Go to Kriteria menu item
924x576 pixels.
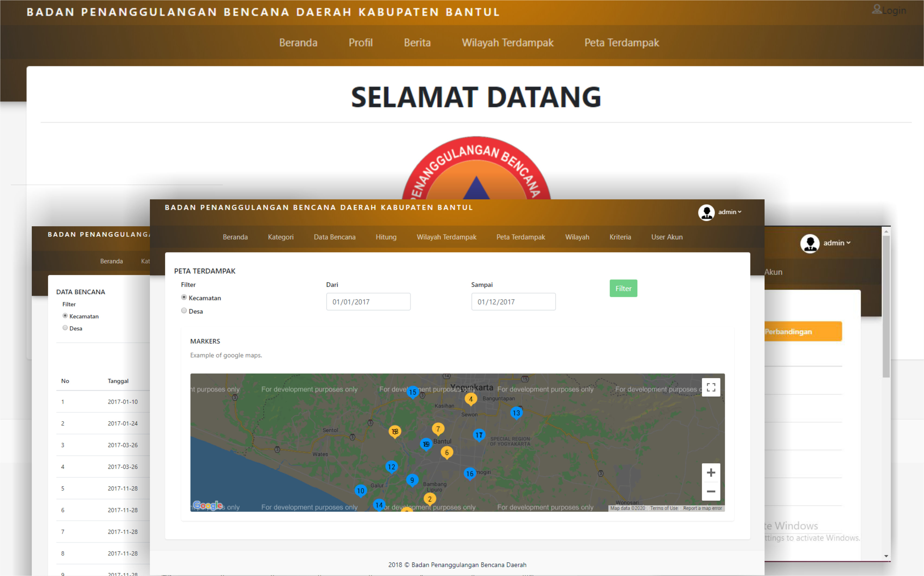tap(620, 237)
